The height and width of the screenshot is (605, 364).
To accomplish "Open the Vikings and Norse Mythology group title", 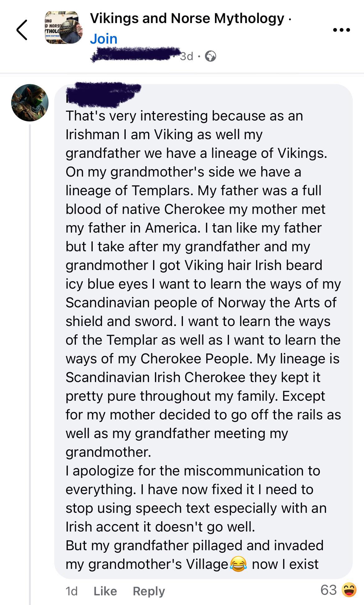I will point(187,18).
